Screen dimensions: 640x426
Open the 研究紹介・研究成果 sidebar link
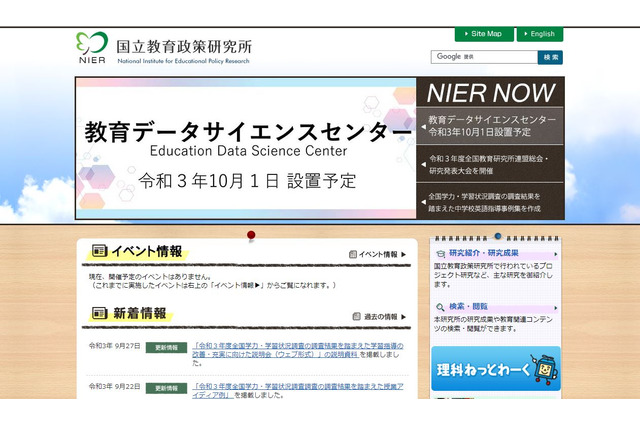click(484, 253)
